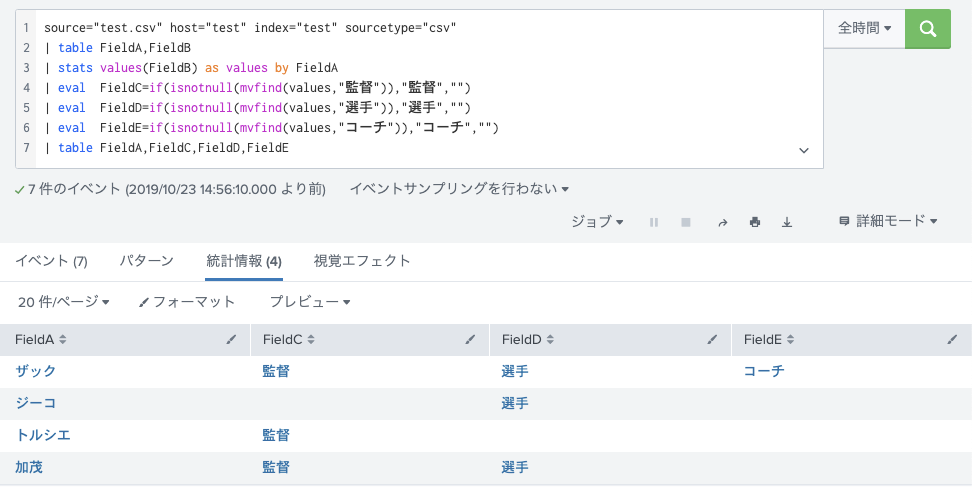972x488 pixels.
Task: Open the フォーマット table options
Action: [187, 302]
